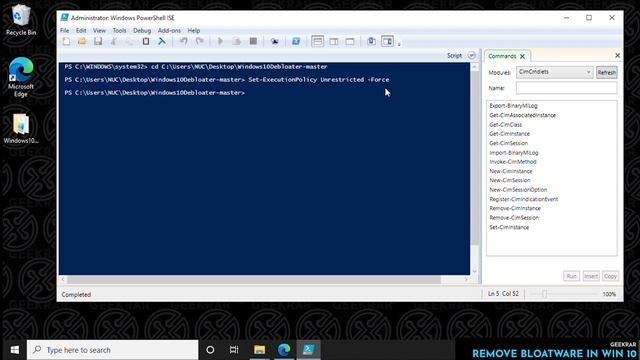Open the Edit menu
640x360 pixels.
(81, 31)
